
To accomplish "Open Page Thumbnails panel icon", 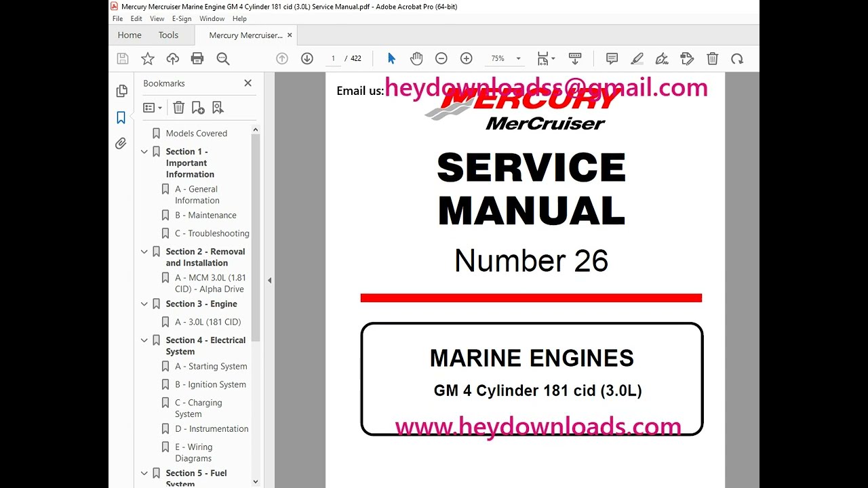I will pos(121,91).
